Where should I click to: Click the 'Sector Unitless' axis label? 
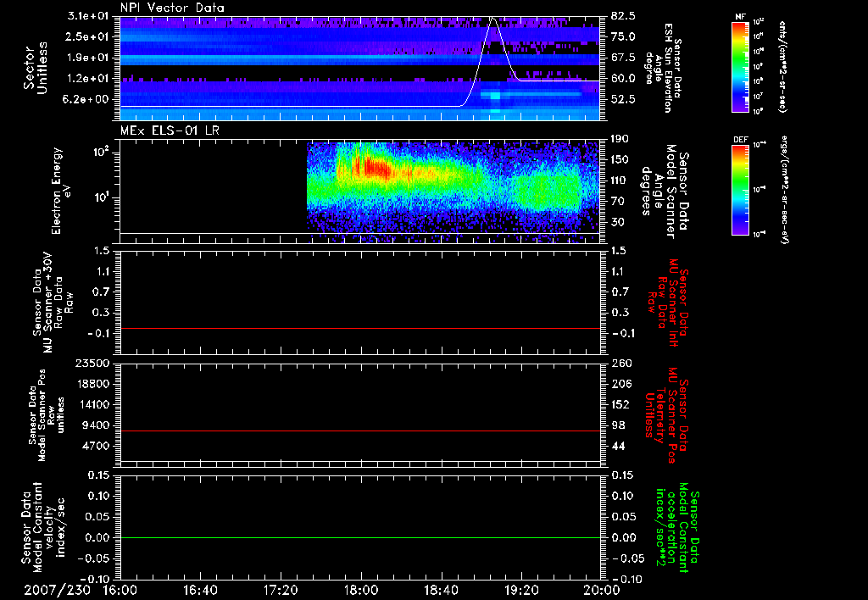coord(36,68)
